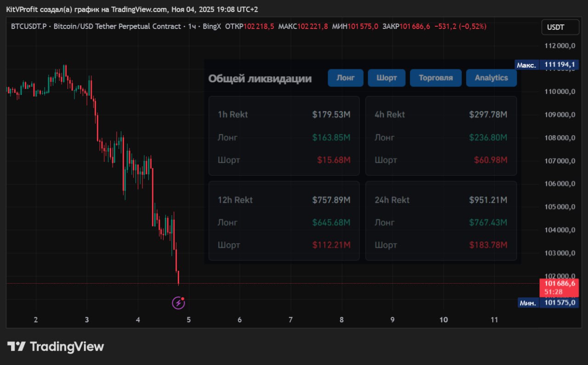The image size is (588, 365).
Task: Select the 12h Rekt total $757.89M
Action: (x=331, y=200)
